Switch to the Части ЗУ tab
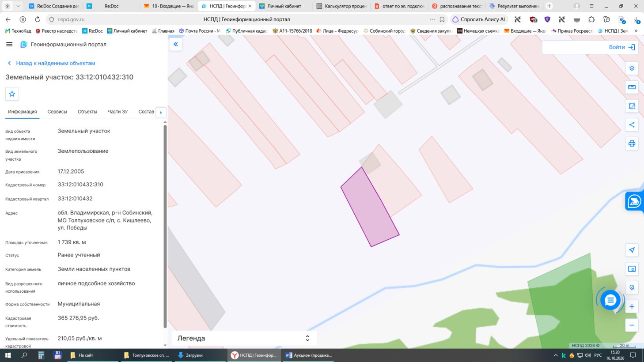 pos(117,112)
